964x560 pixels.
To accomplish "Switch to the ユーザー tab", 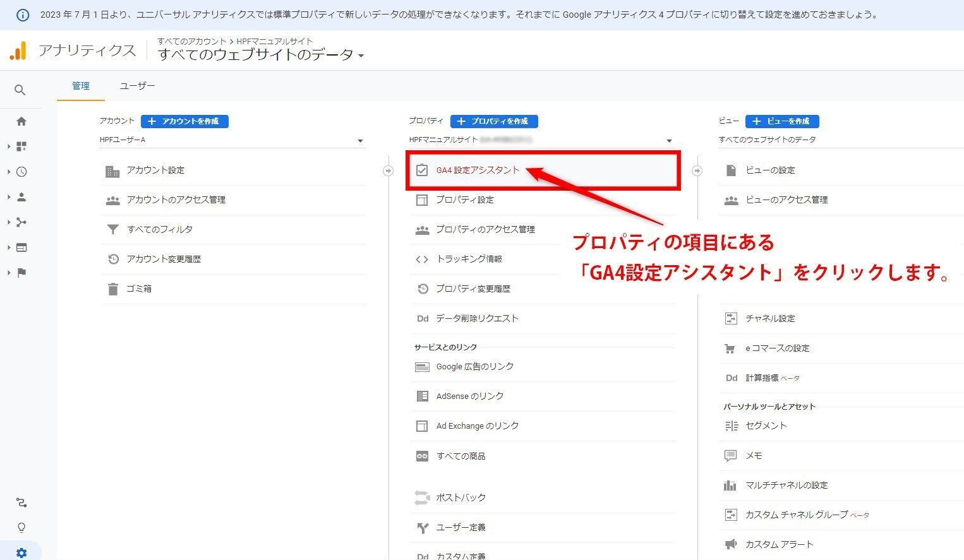I will point(137,86).
